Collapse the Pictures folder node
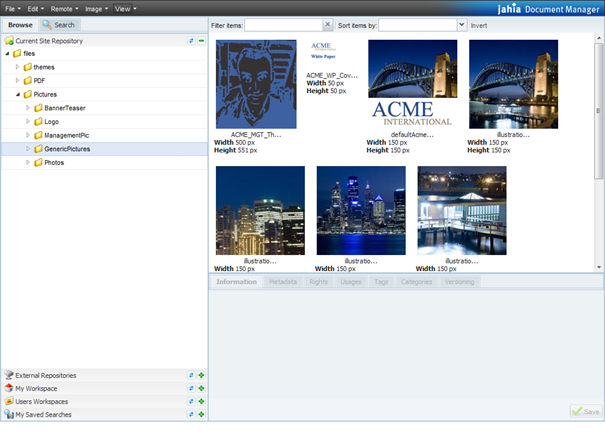 coord(18,94)
